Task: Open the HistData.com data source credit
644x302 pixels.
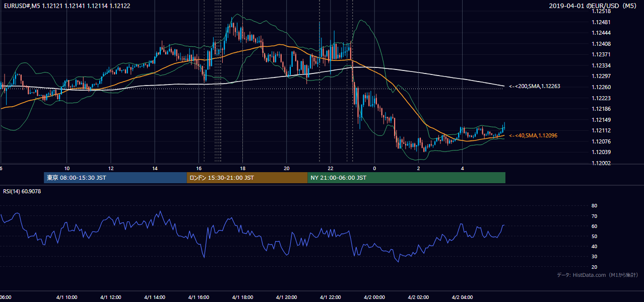Action: point(597,275)
